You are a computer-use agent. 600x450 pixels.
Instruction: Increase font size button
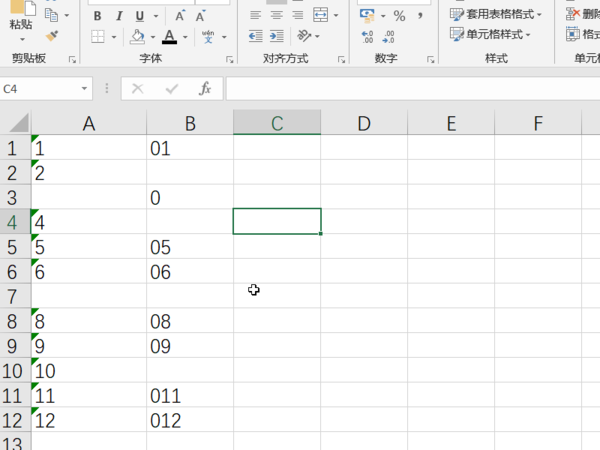click(x=180, y=16)
